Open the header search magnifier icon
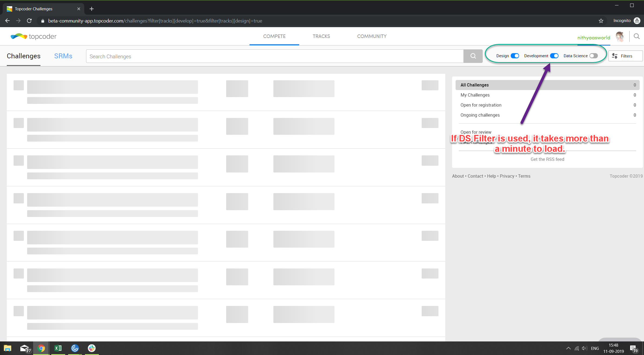This screenshot has width=644, height=355. click(x=636, y=36)
